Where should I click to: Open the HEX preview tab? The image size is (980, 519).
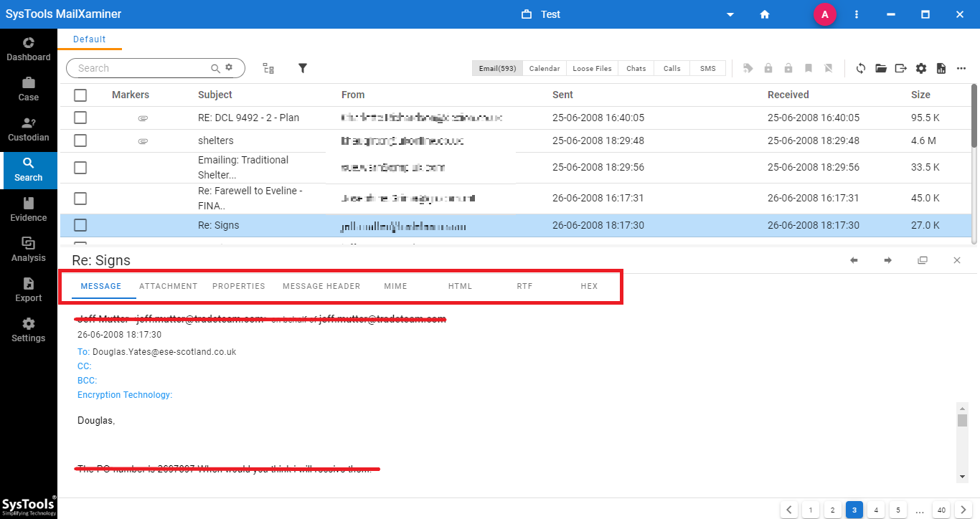589,286
